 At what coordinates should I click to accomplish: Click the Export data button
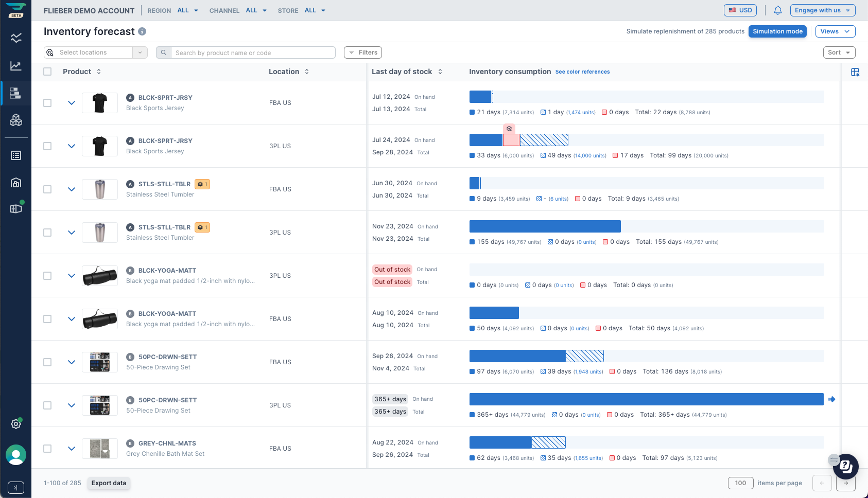108,483
